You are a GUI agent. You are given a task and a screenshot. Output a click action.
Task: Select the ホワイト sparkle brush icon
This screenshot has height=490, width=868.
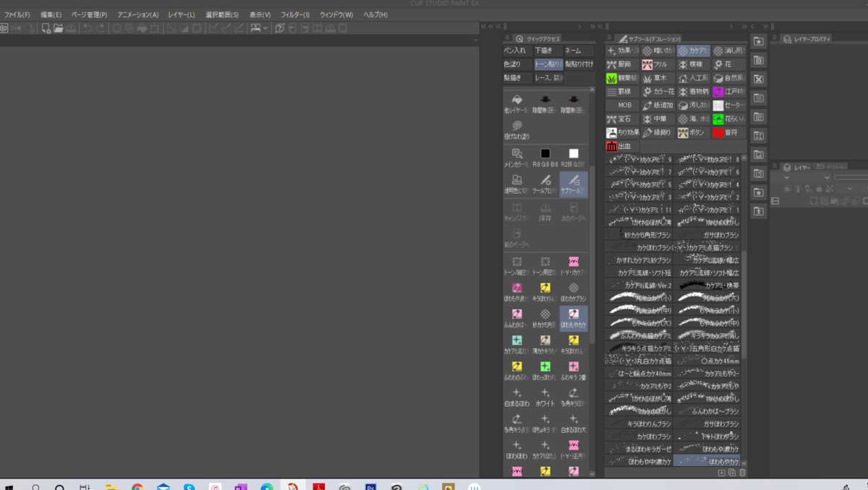(x=545, y=397)
